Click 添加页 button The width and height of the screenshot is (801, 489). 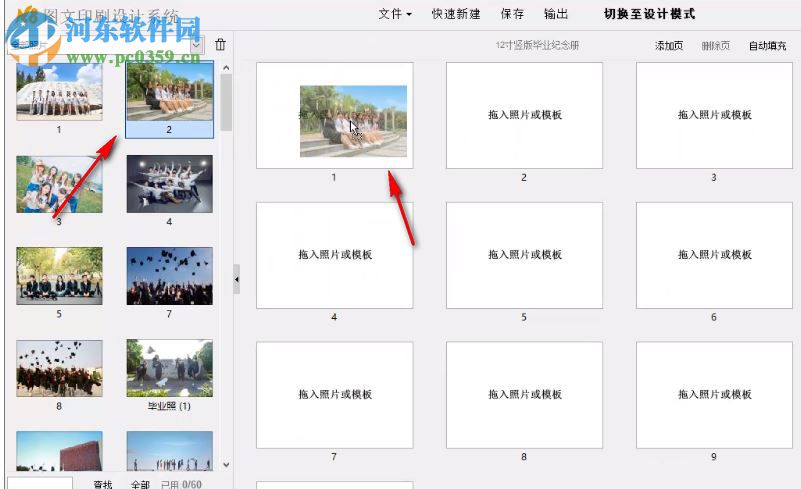click(669, 45)
